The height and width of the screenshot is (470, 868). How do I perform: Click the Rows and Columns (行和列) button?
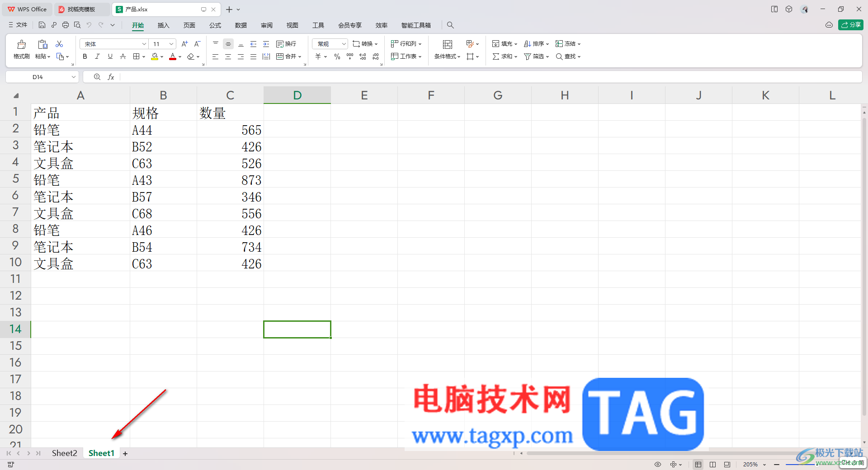click(x=406, y=44)
